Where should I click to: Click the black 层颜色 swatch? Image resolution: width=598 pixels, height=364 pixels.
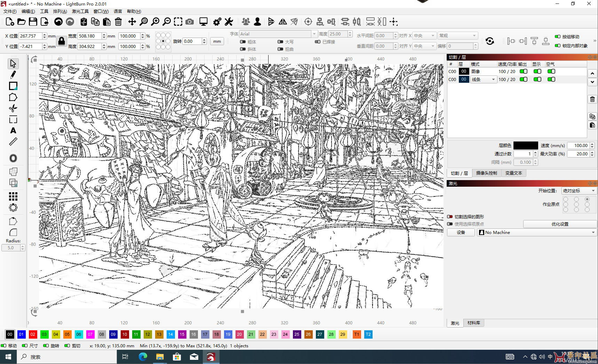tap(526, 145)
